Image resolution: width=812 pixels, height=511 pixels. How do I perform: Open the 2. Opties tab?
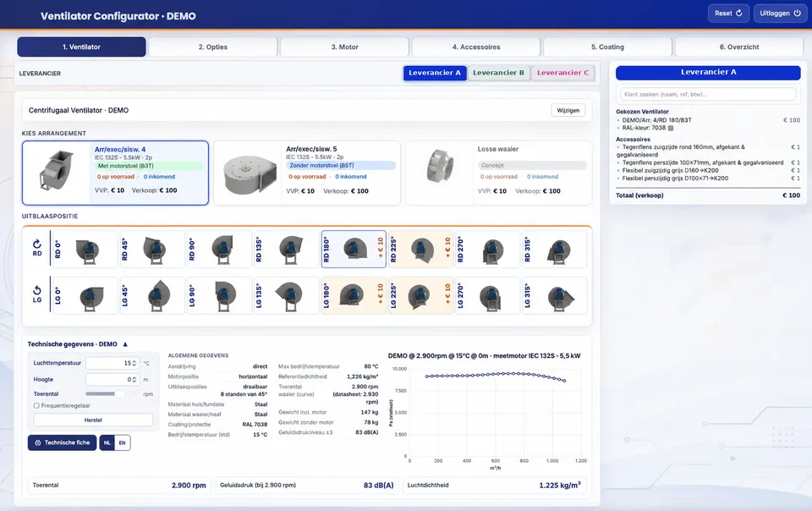[213, 47]
